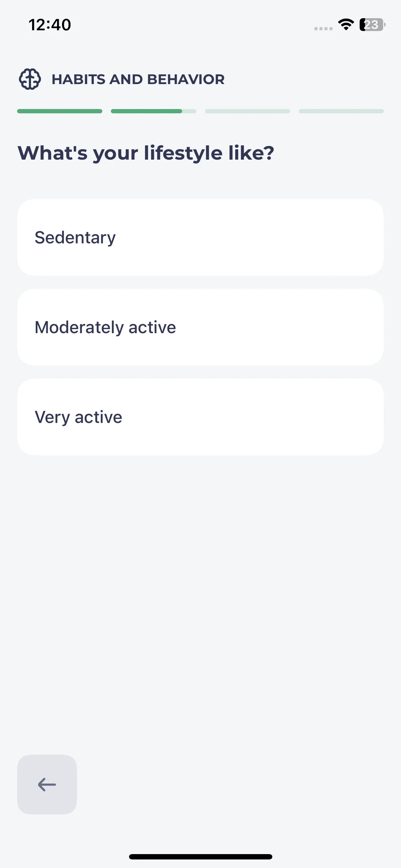
Task: Pick the Very active option
Action: 200,417
